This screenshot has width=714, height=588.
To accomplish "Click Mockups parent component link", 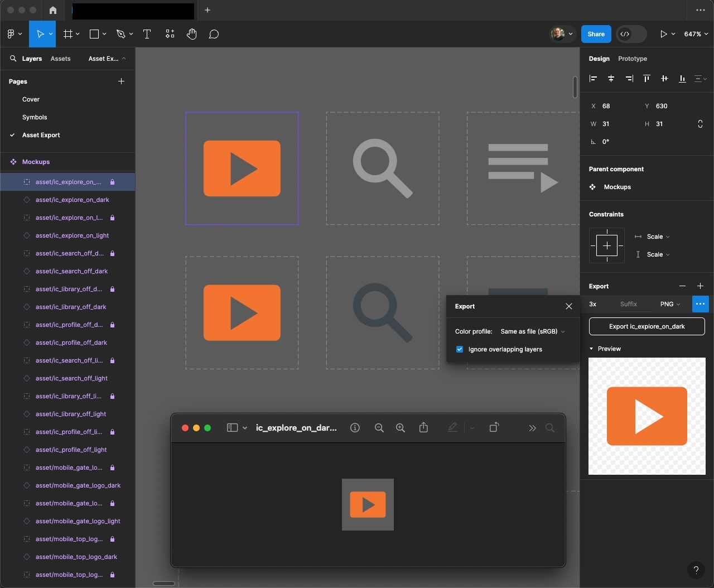I will (617, 187).
